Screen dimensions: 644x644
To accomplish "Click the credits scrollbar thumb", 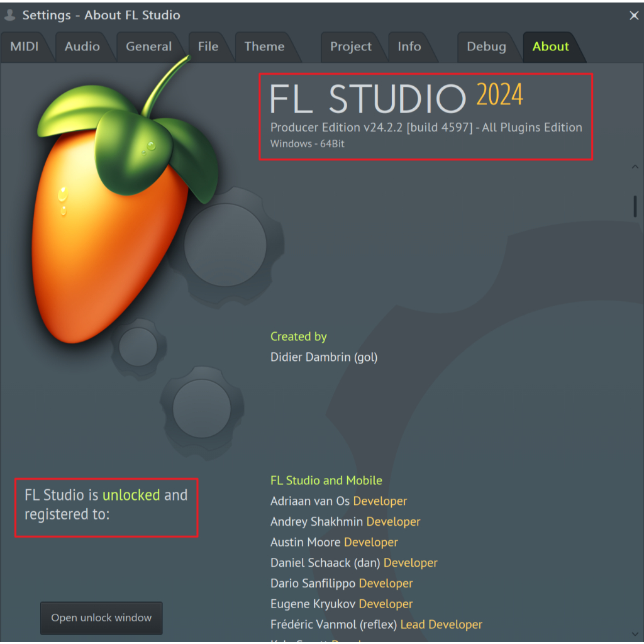I will click(635, 206).
